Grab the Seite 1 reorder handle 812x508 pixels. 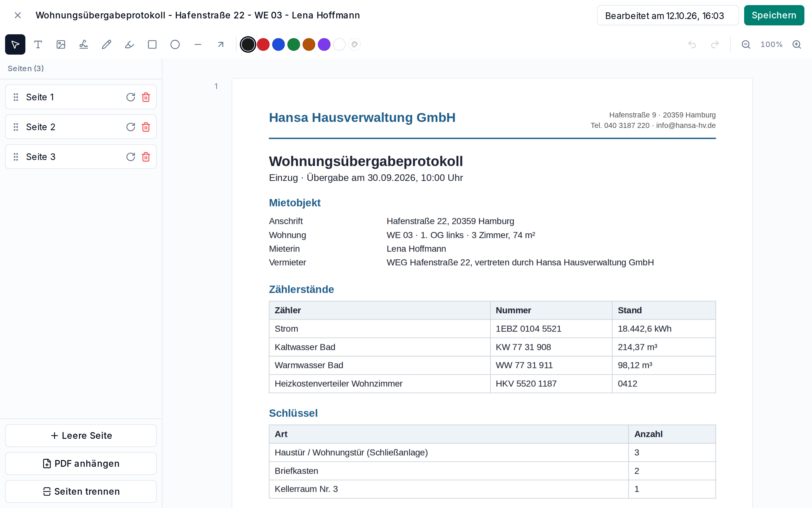pos(16,97)
